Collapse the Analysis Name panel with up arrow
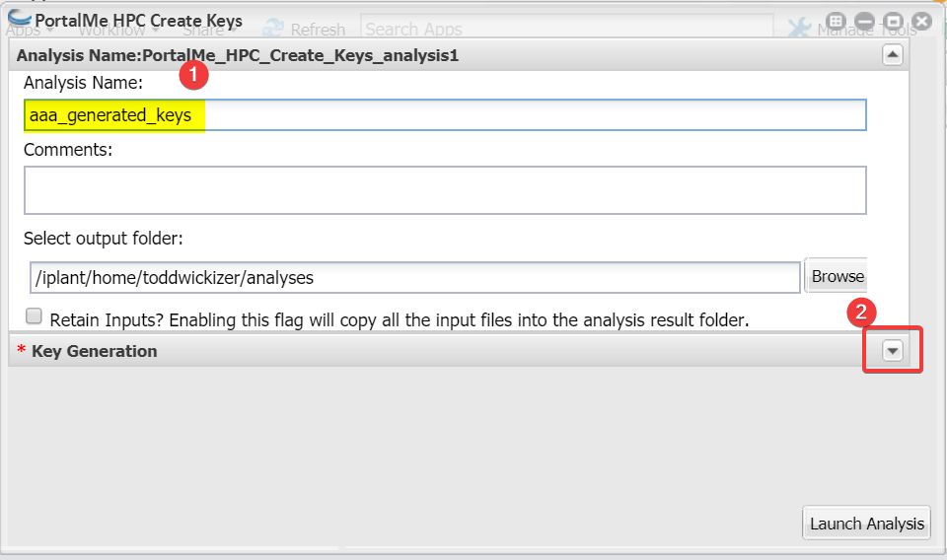947x560 pixels. [x=893, y=55]
